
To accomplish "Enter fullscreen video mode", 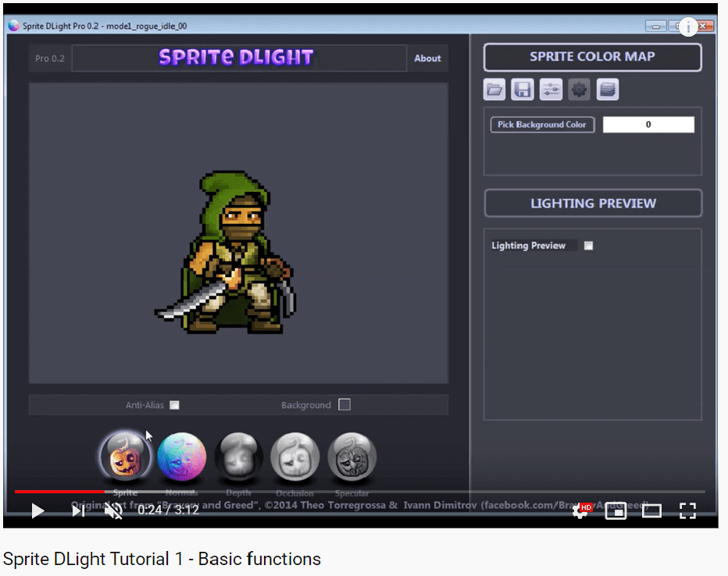I will pyautogui.click(x=687, y=510).
